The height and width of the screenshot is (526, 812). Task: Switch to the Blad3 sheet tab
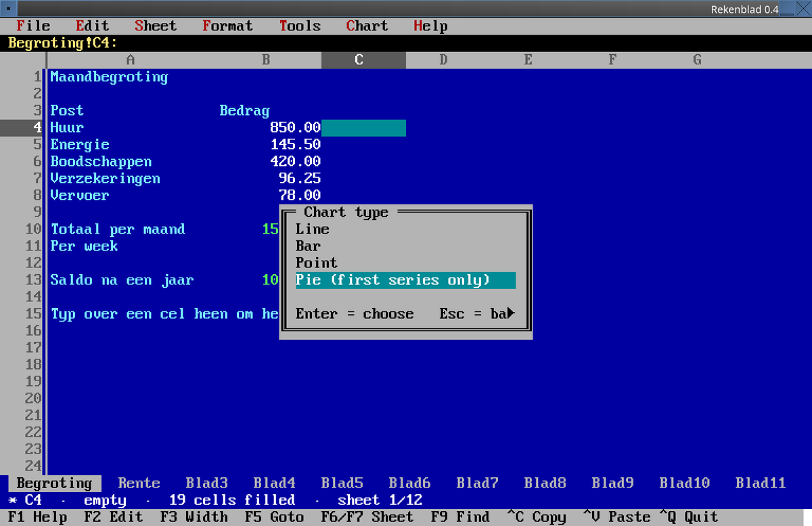(206, 483)
